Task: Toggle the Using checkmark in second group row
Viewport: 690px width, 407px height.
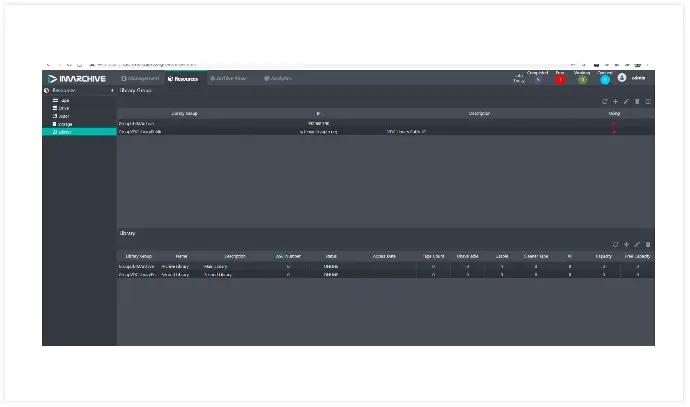Action: [x=614, y=132]
